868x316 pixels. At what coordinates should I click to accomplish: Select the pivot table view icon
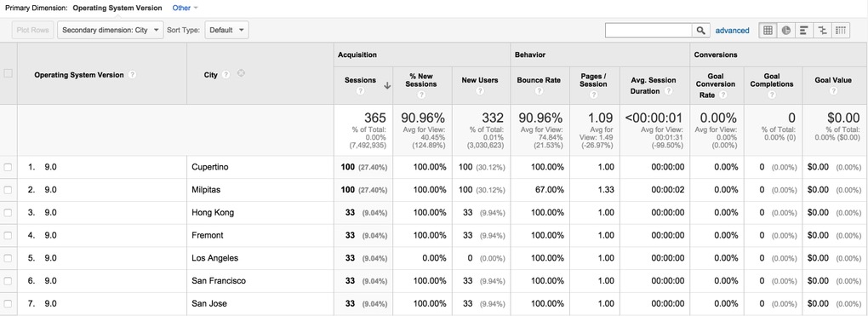coord(840,31)
